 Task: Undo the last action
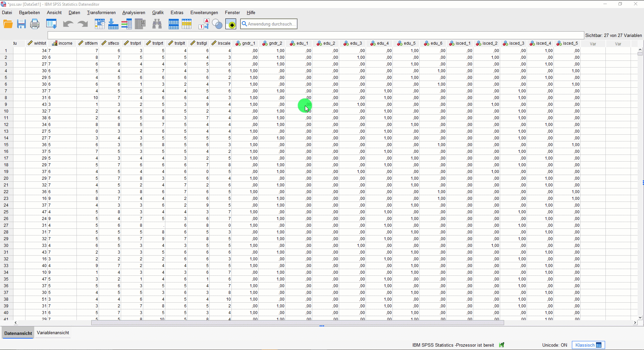[68, 24]
